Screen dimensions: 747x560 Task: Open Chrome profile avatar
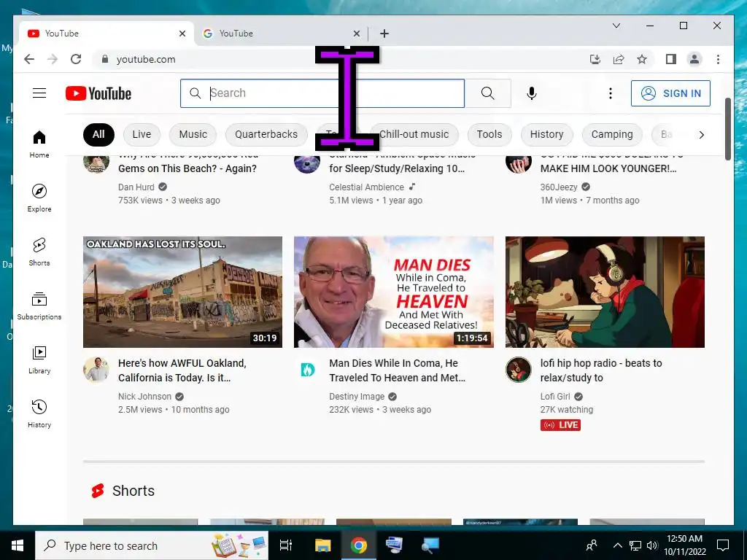point(694,59)
